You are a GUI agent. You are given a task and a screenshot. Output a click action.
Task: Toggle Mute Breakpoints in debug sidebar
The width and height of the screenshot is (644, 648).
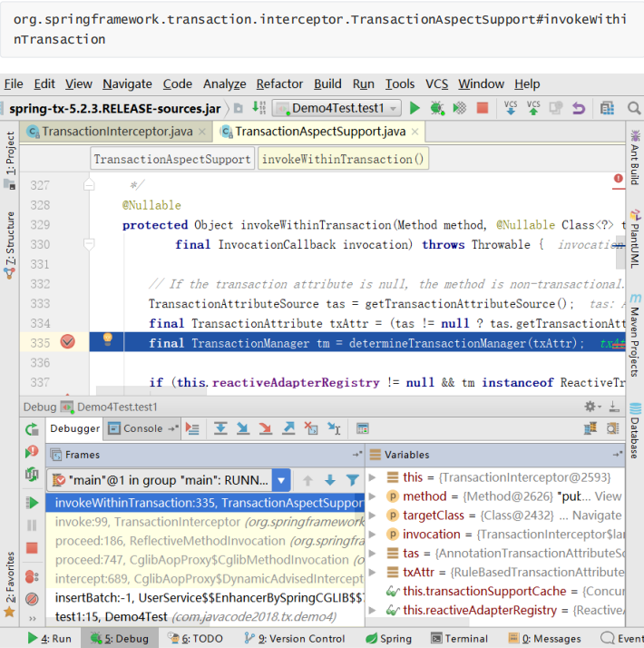click(33, 599)
